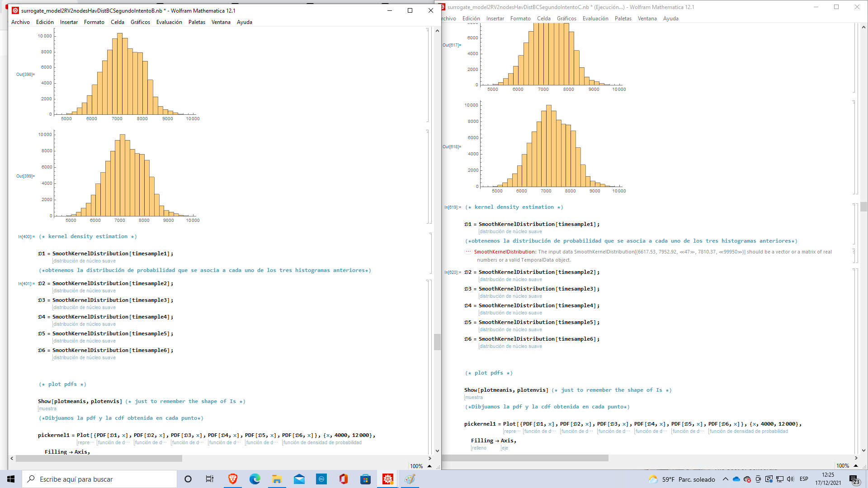This screenshot has width=868, height=488.
Task: Open Gráficos menu in left window
Action: [x=140, y=22]
